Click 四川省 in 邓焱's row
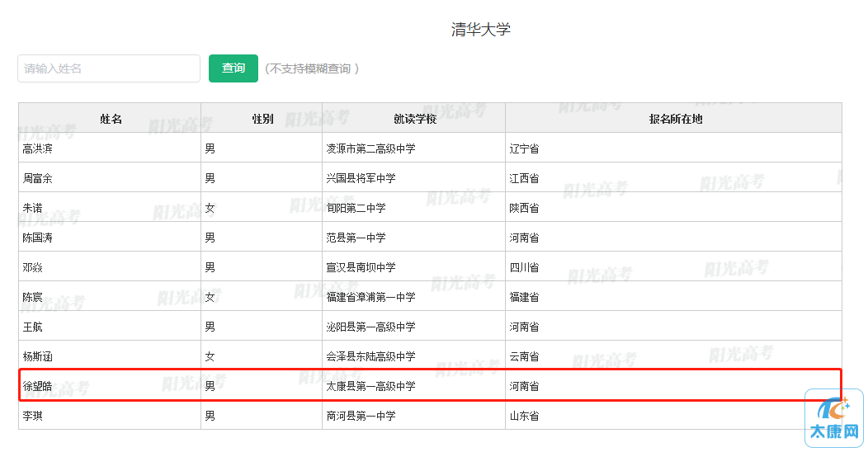868x452 pixels. point(524,268)
